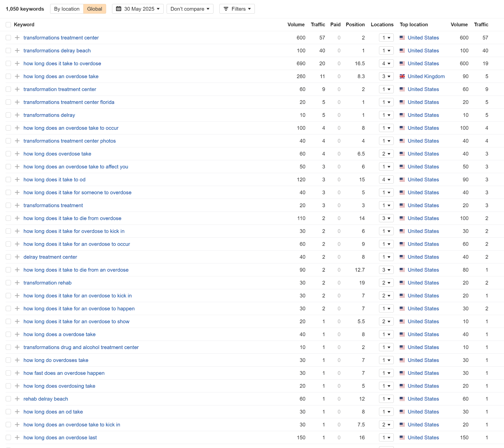504x448 pixels.
Task: Open keyword link 'how long does an overdose take to affect you'
Action: pyautogui.click(x=76, y=167)
